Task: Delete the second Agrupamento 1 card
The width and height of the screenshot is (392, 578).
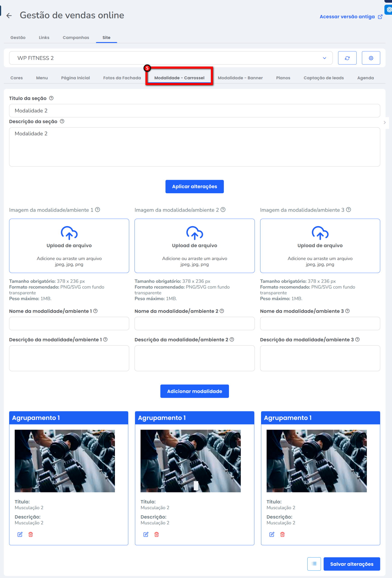Action: 156,534
